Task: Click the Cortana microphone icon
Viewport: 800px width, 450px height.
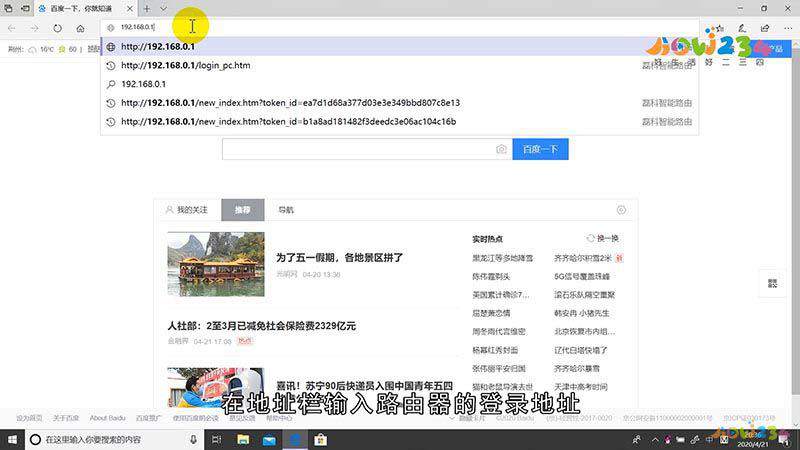Action: pyautogui.click(x=193, y=439)
